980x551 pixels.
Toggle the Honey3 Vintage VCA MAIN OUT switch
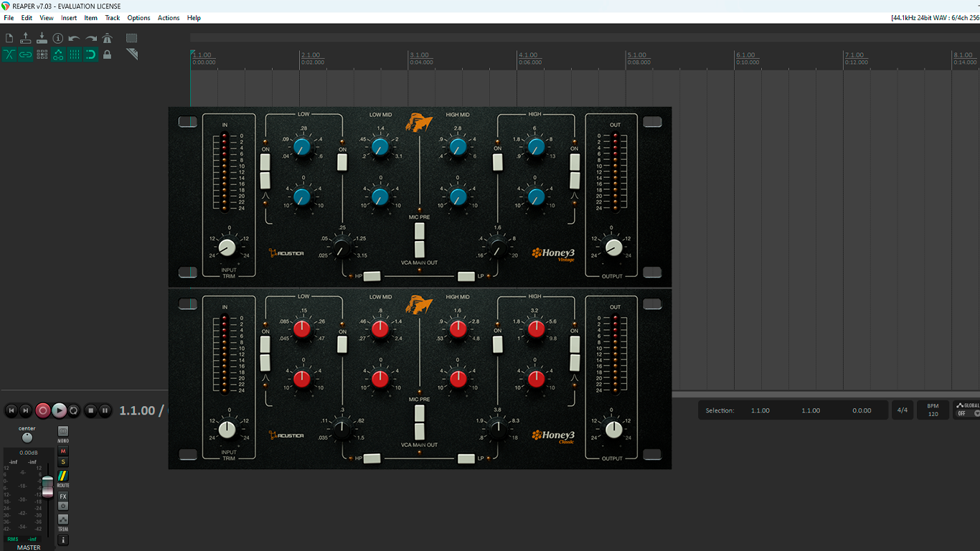click(x=420, y=249)
